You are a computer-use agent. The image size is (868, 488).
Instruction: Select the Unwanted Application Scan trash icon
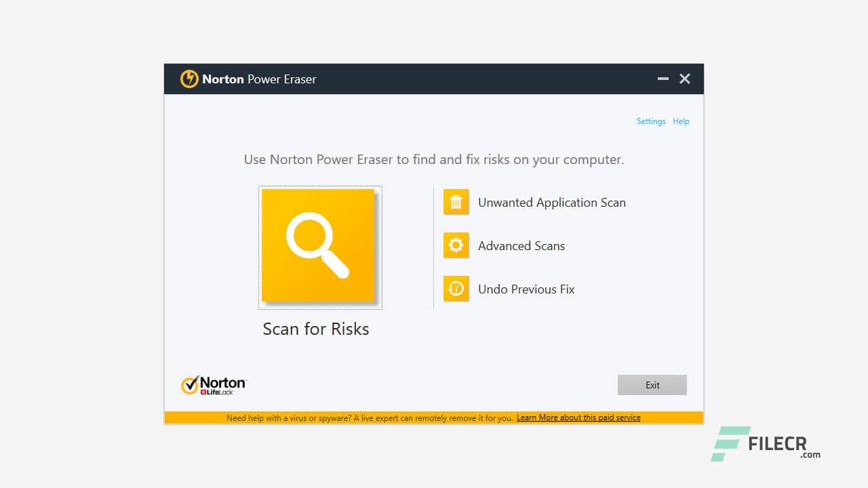click(456, 201)
